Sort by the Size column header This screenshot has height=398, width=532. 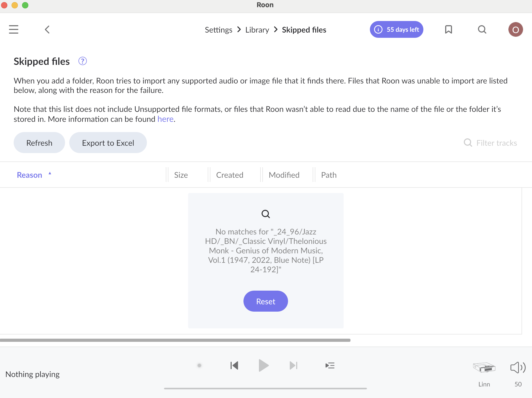181,175
